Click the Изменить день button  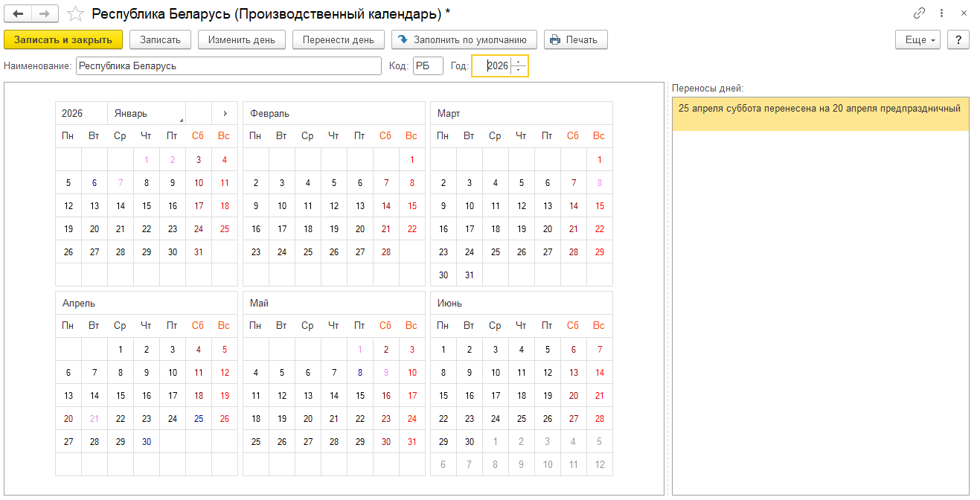click(x=241, y=39)
